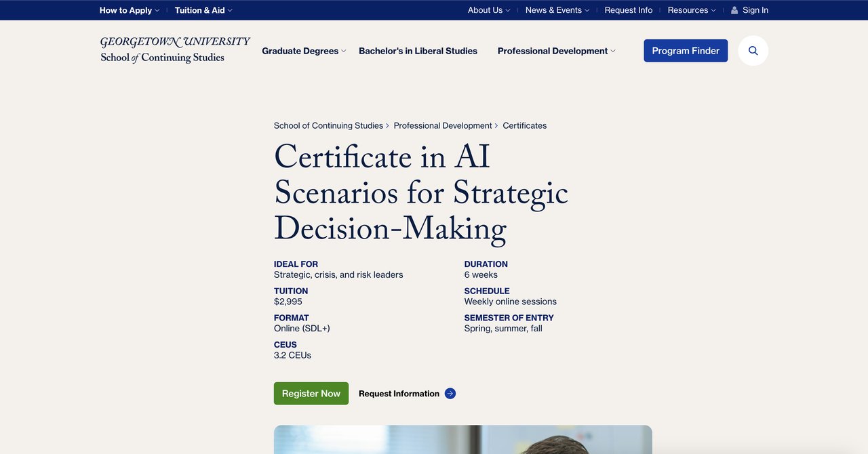Click "Strategic, crisis, and risk leaders" text

(338, 275)
